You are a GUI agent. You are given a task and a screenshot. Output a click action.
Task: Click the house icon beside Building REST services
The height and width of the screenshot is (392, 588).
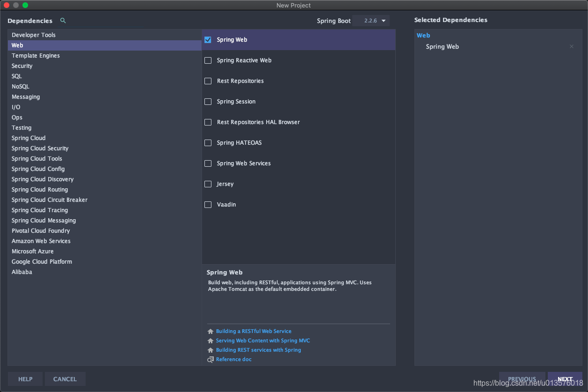(x=211, y=350)
